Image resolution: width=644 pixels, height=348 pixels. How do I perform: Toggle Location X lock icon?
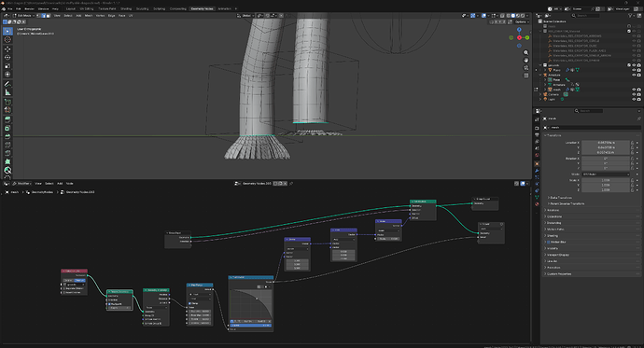coord(633,143)
